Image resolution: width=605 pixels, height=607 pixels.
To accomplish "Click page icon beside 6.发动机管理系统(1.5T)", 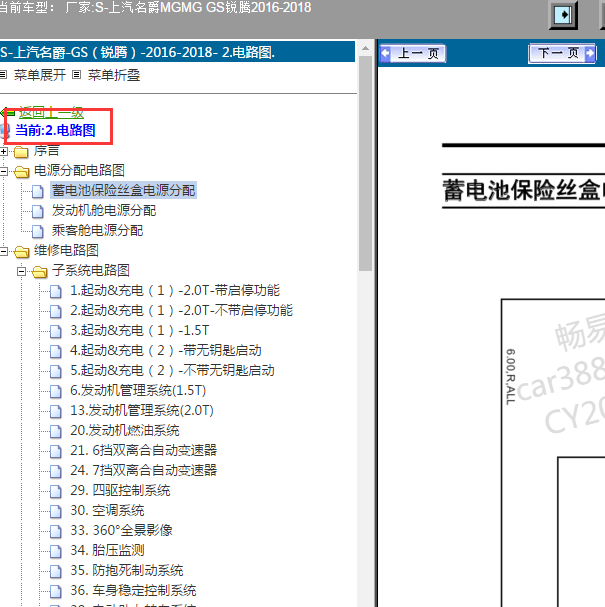I will coord(56,391).
